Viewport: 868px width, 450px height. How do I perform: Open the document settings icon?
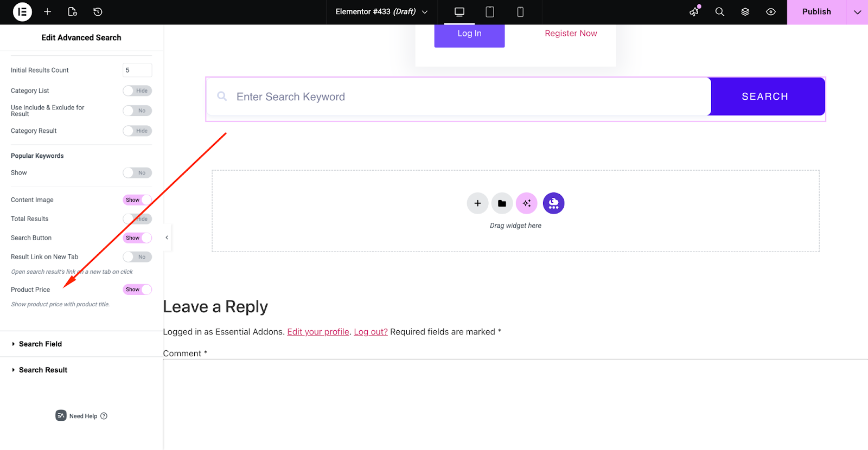[x=73, y=12]
